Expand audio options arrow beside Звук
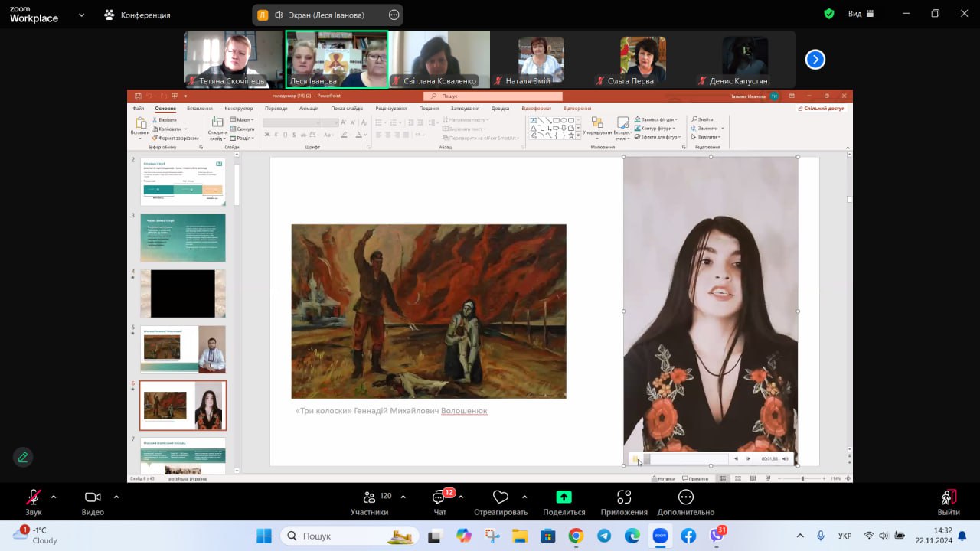 point(54,497)
